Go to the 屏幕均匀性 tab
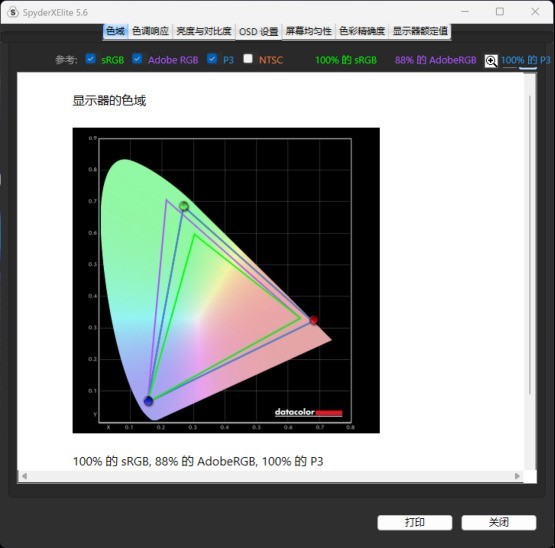The height and width of the screenshot is (548, 555). (309, 32)
